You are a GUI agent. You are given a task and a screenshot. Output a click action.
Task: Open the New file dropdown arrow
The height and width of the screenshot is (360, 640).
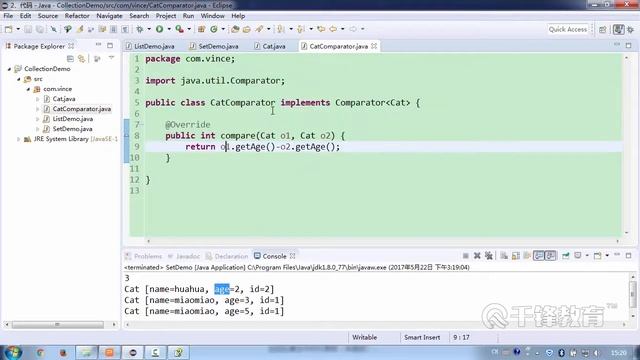tap(18, 29)
